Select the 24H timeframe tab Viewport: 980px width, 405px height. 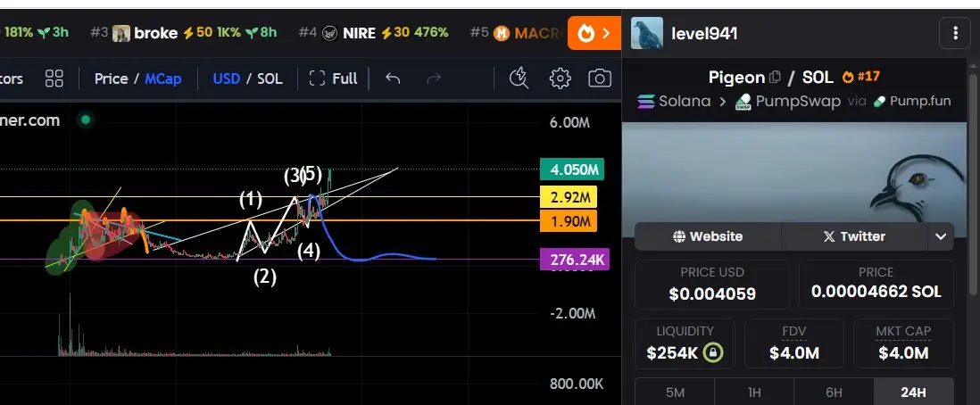click(913, 392)
